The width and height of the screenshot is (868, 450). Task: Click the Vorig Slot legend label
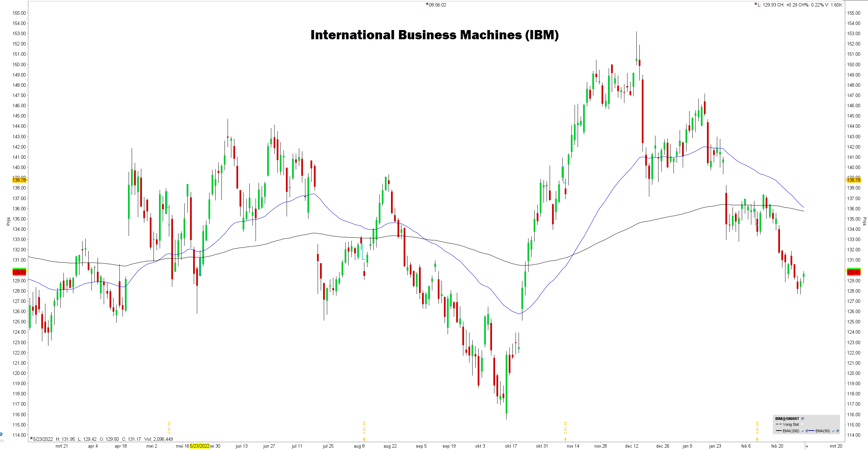(x=791, y=424)
